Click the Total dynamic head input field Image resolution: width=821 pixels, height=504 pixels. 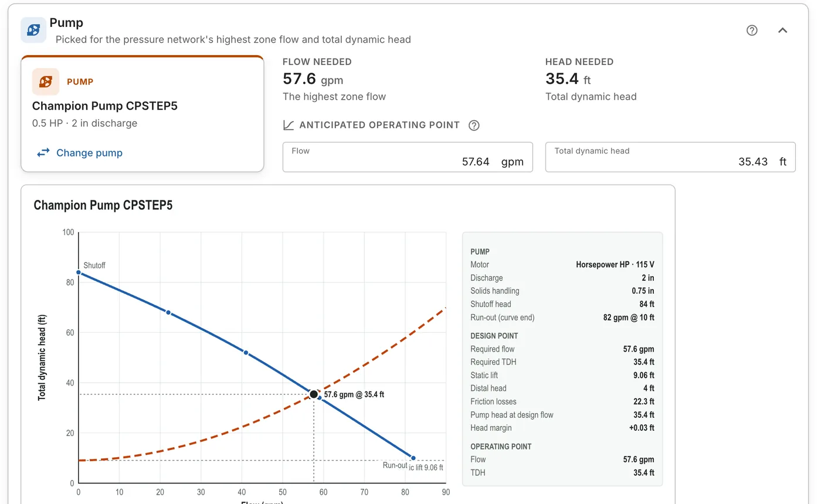coord(670,156)
